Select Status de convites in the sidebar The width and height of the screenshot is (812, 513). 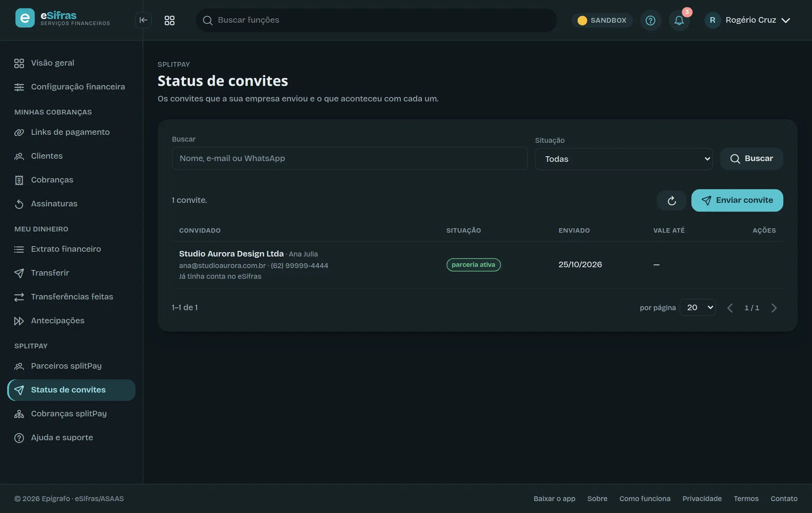tap(72, 390)
